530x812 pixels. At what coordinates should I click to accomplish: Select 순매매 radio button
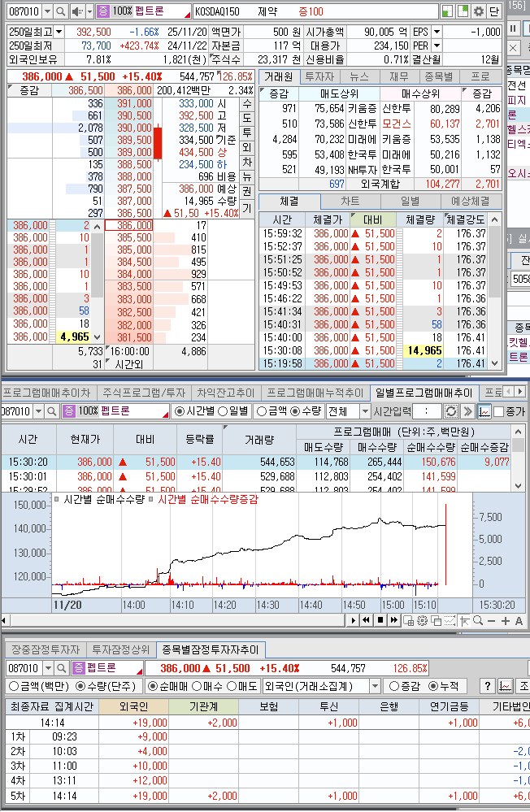[x=153, y=686]
